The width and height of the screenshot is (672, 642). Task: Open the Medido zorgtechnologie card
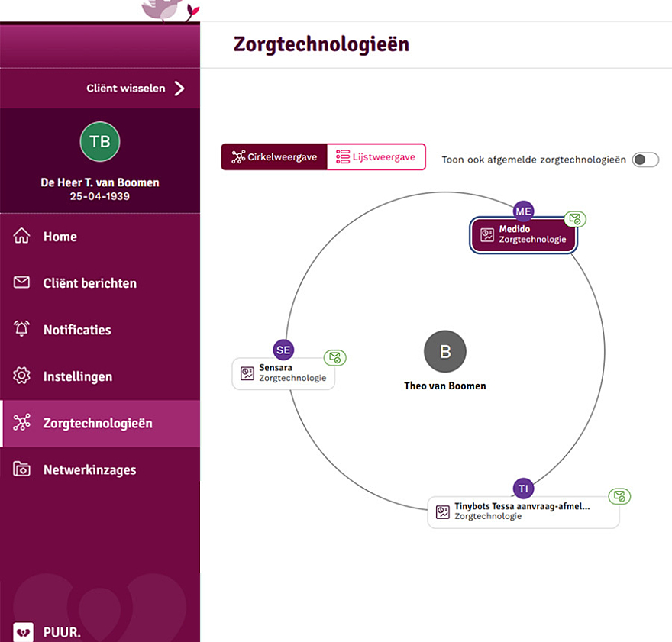point(523,234)
